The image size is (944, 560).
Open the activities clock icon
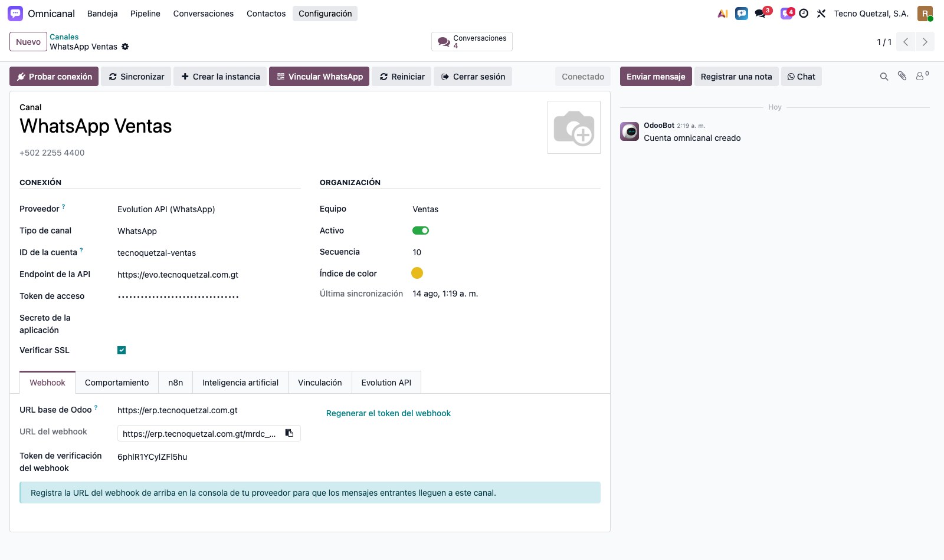pos(804,14)
